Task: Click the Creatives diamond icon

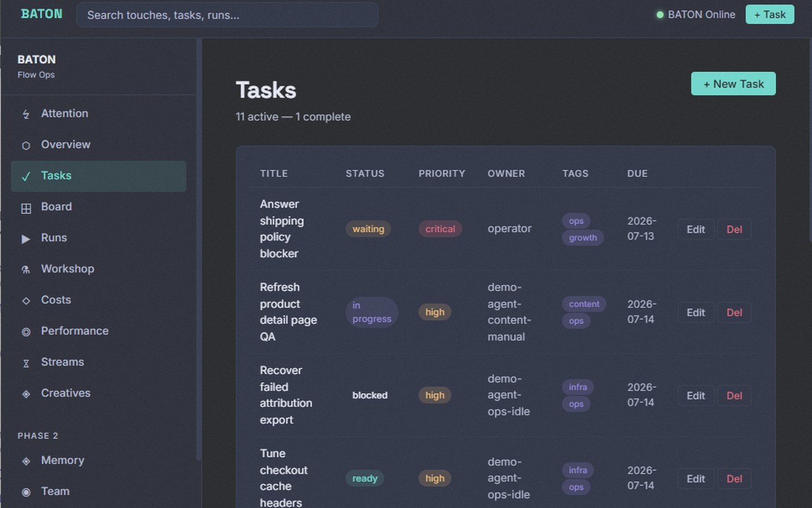Action: (x=26, y=394)
